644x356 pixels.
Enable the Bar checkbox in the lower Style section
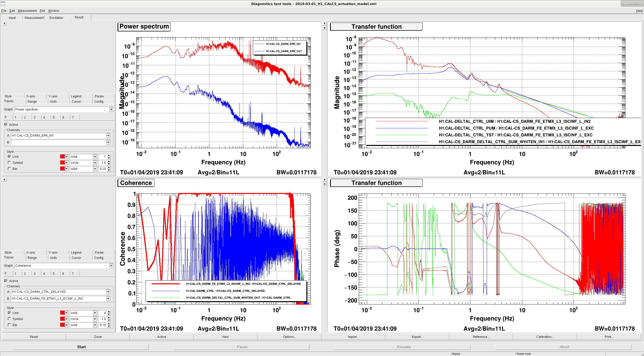[x=9, y=325]
